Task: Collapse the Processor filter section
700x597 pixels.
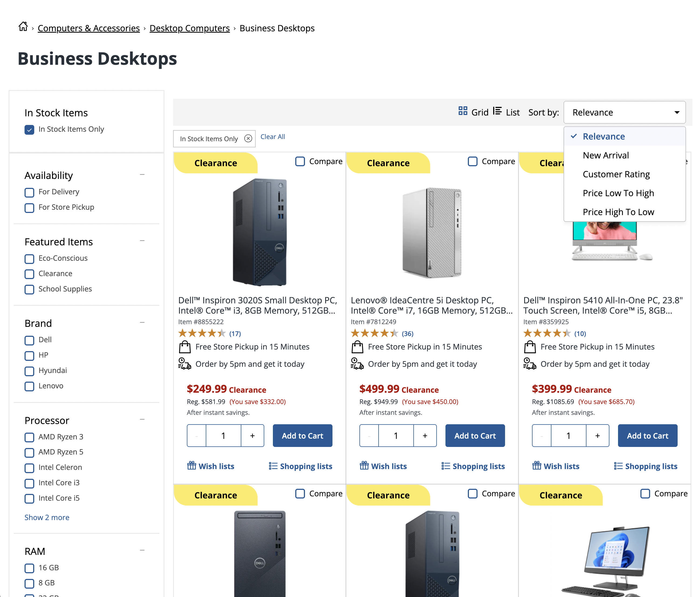Action: point(142,419)
